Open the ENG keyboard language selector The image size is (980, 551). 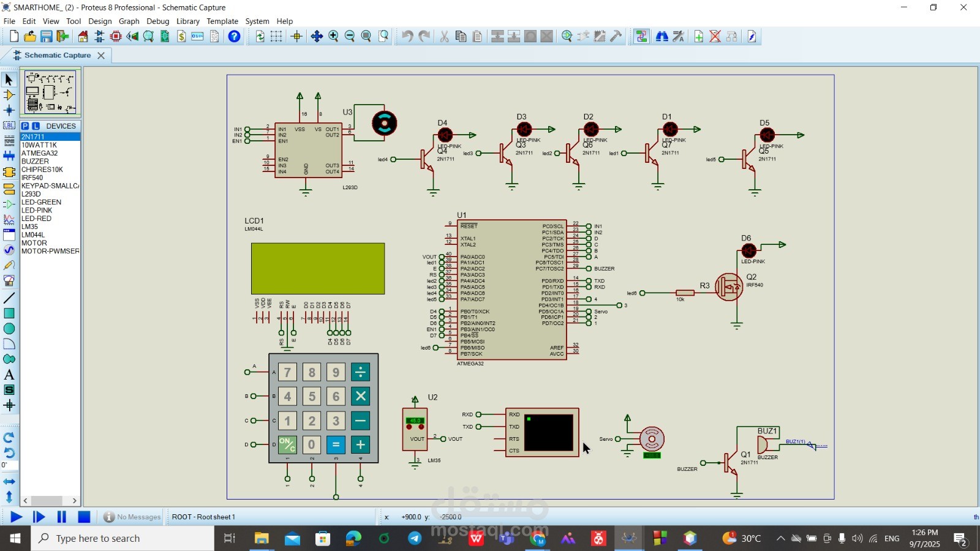891,538
